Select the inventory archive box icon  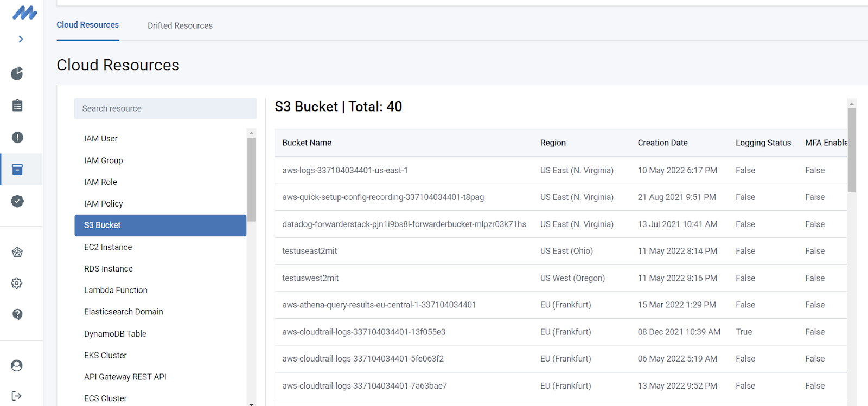[x=17, y=170]
